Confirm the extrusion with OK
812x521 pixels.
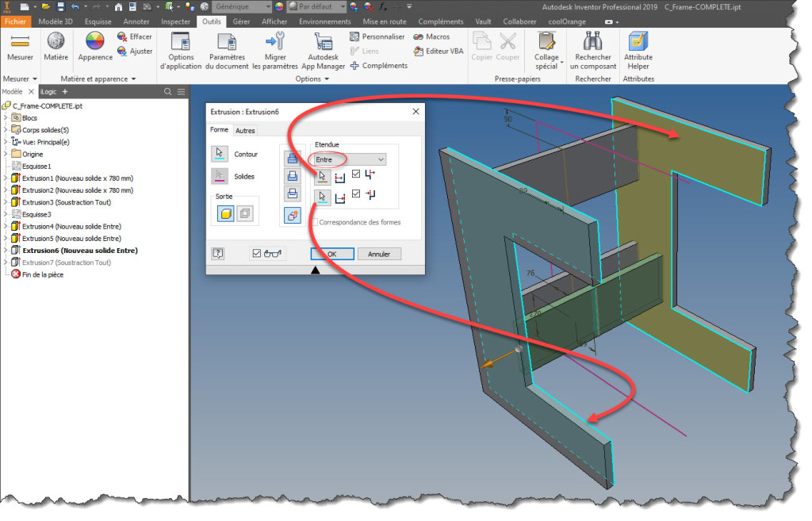pos(332,254)
